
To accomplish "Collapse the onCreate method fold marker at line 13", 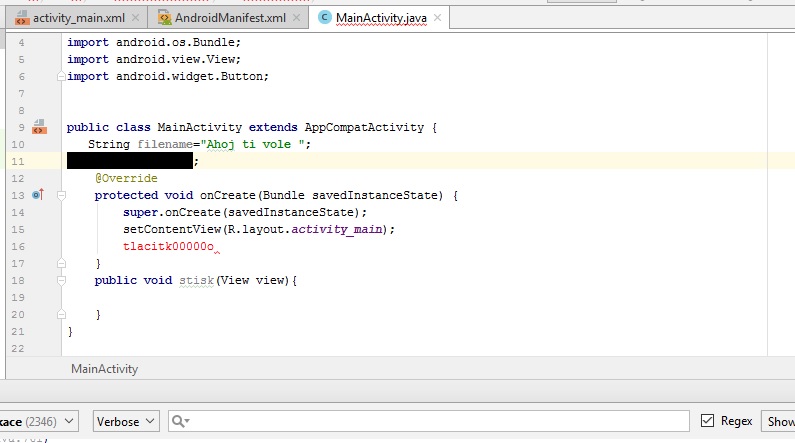I will pyautogui.click(x=61, y=195).
